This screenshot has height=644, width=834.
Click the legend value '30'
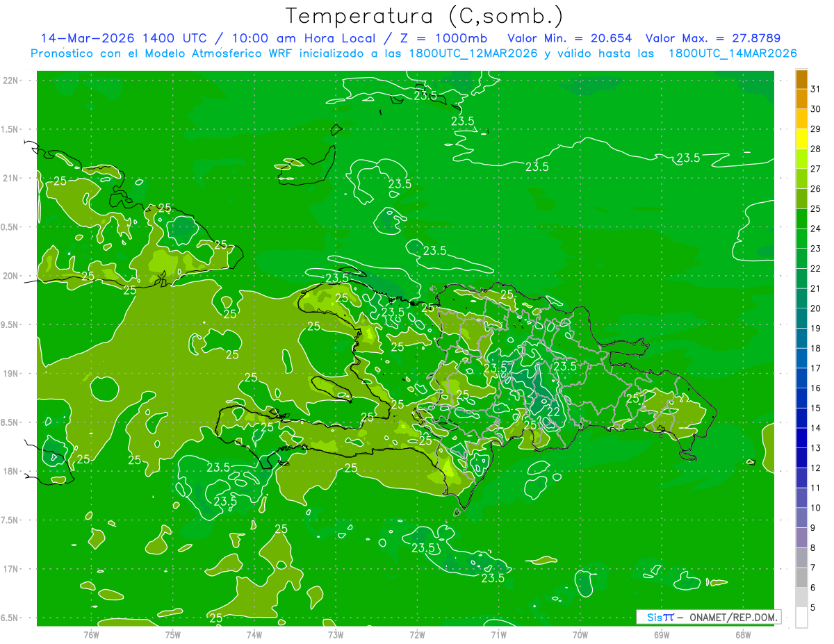point(816,108)
